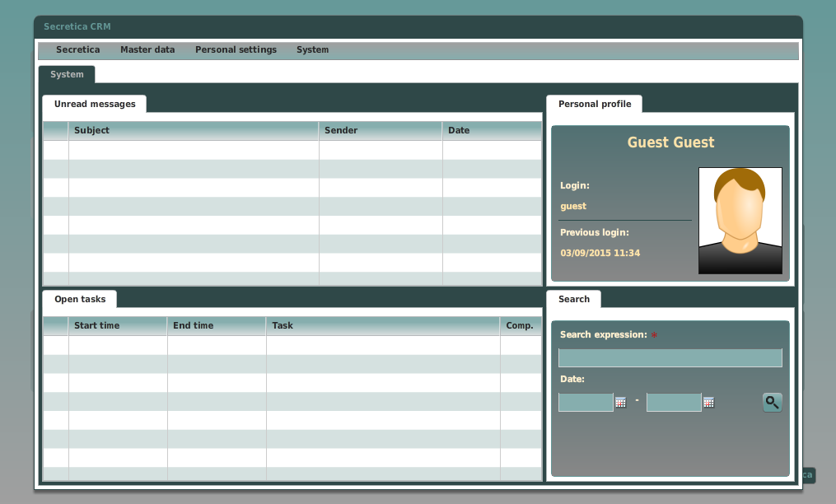This screenshot has height=504, width=836.
Task: Click the guest user profile photo
Action: point(740,221)
